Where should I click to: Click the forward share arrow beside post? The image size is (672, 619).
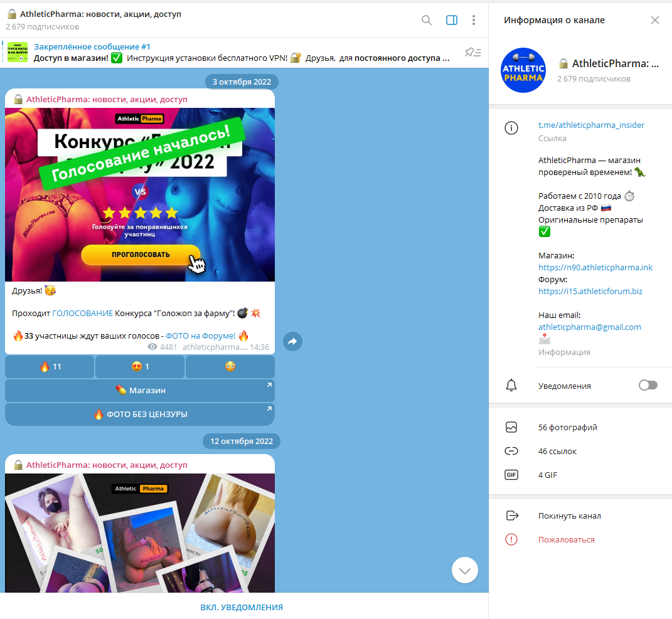pyautogui.click(x=292, y=342)
